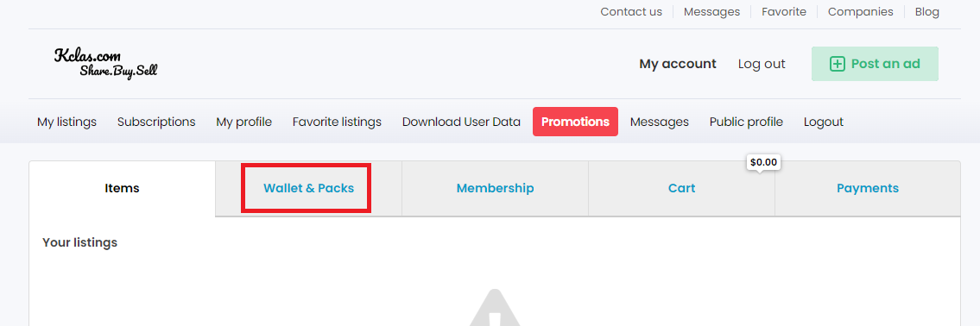Switch to the Membership tab

pyautogui.click(x=495, y=188)
